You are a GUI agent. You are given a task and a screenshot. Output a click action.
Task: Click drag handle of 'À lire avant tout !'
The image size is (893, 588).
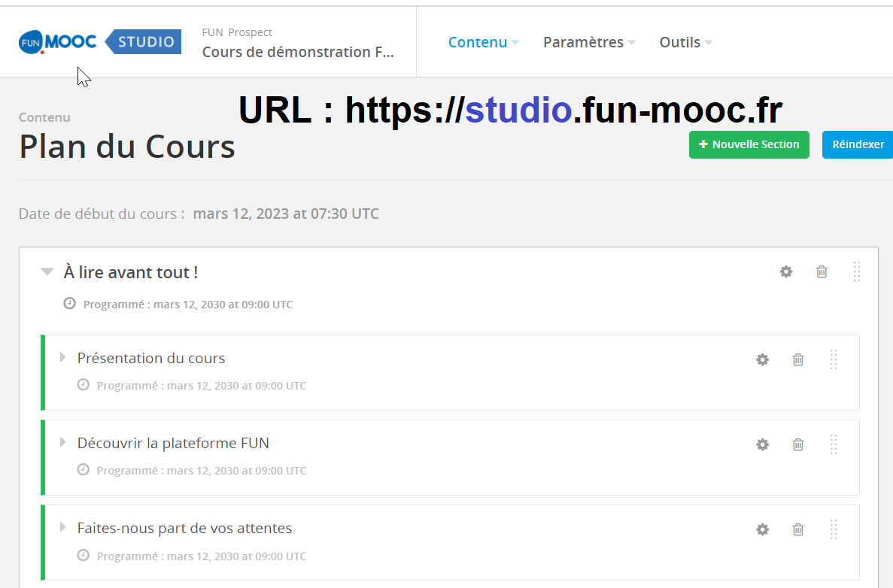point(857,271)
